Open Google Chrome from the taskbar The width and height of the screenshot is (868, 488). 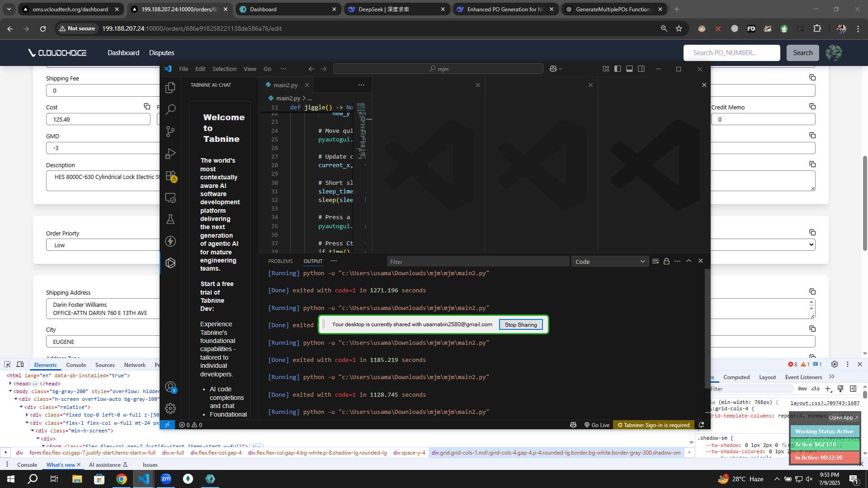[x=122, y=479]
